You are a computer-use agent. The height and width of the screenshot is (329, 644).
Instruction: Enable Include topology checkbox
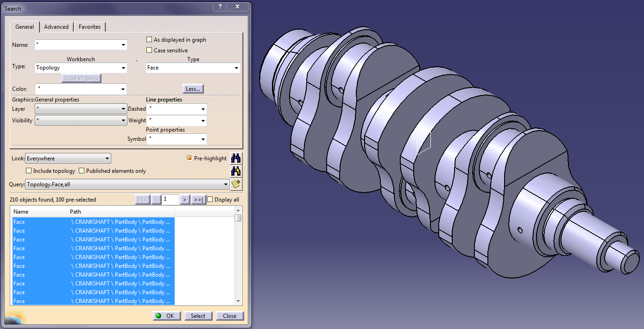coord(29,171)
